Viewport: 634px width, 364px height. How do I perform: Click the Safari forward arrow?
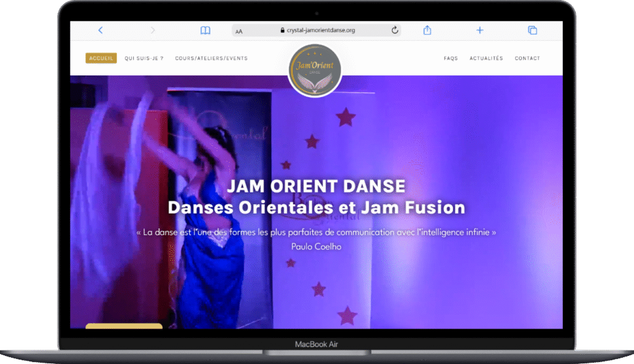[x=153, y=30]
